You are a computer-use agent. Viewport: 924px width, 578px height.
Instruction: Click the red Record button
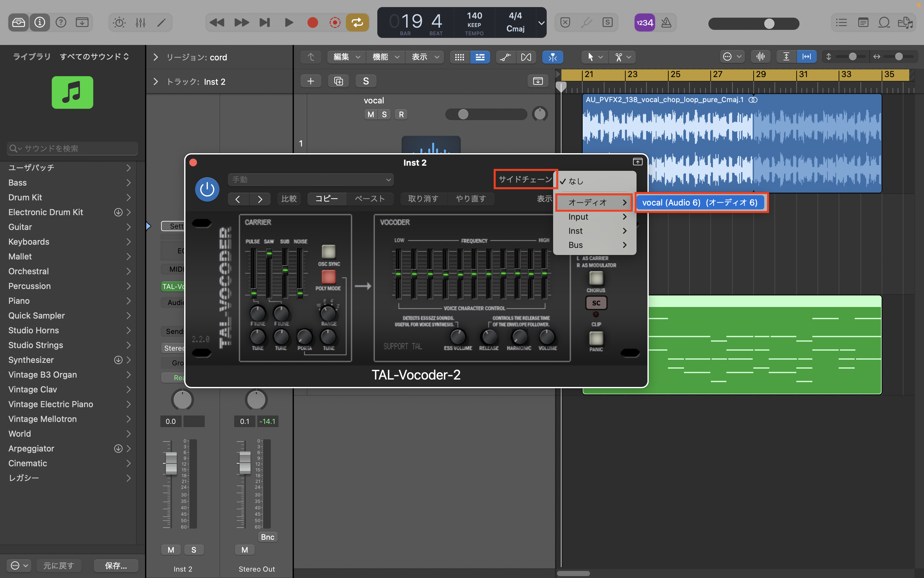[312, 22]
